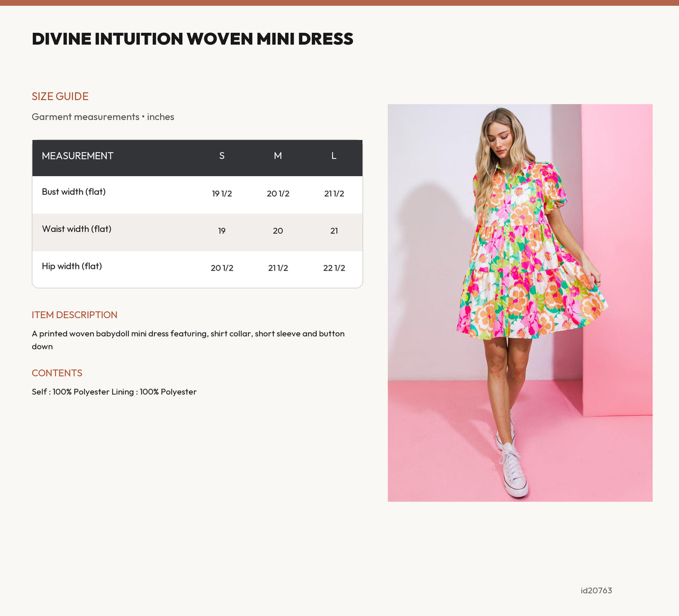This screenshot has width=679, height=616.
Task: Click the CONTENTS heading
Action: pos(57,373)
